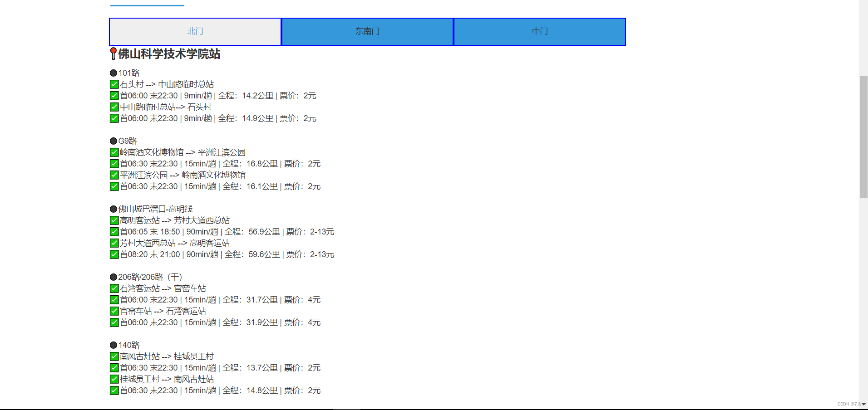868x410 pixels.
Task: Click the green check before 中山路临时总站--> 石头村
Action: tap(114, 107)
